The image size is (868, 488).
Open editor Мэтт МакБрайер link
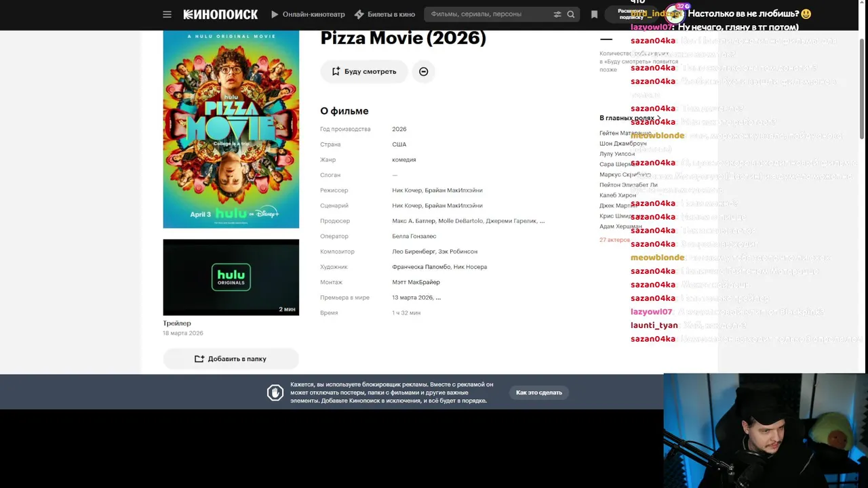pos(416,282)
